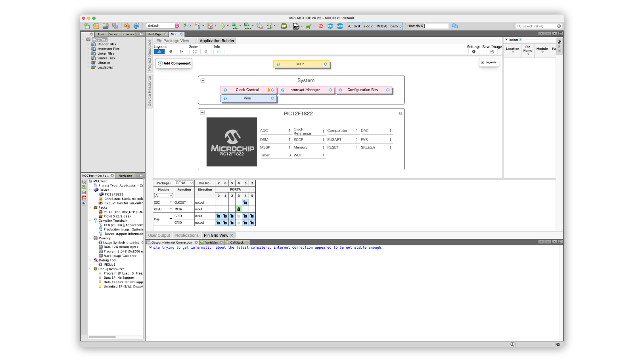Switch to the Services tab

click(115, 34)
